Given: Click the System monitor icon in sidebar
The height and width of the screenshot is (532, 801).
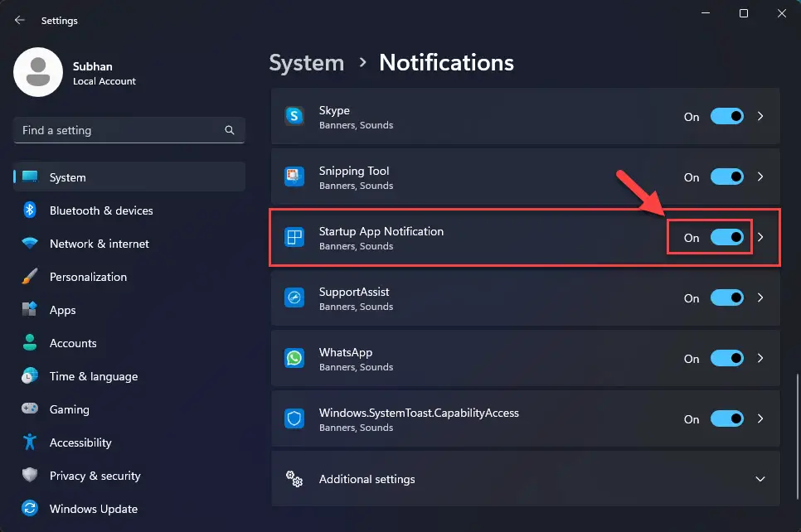Looking at the screenshot, I should (x=30, y=177).
